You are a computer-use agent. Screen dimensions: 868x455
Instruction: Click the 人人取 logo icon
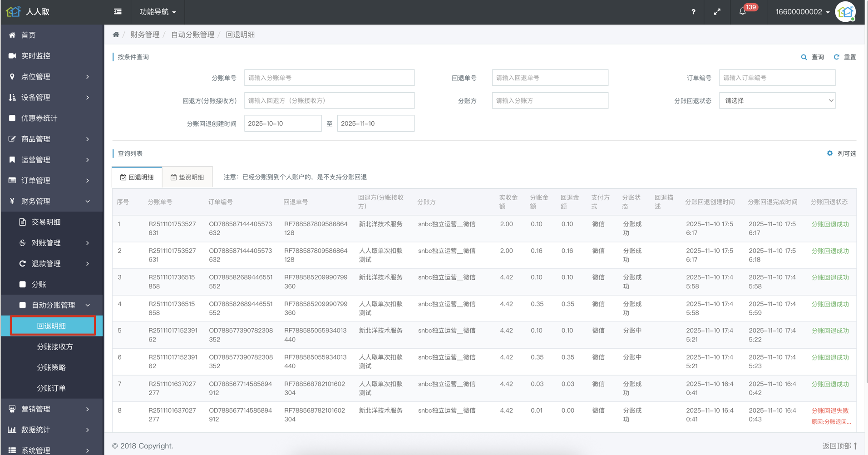(13, 12)
